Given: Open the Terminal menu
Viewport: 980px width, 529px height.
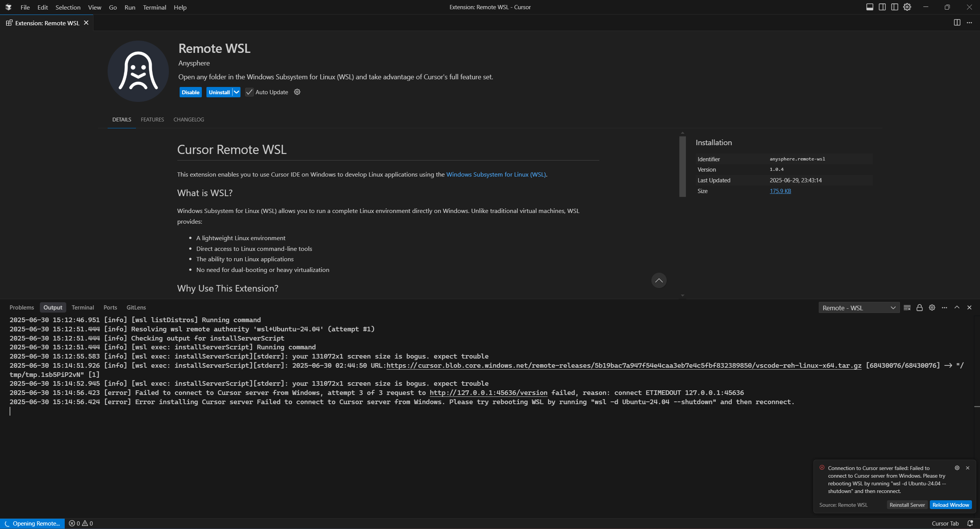Looking at the screenshot, I should click(x=154, y=7).
